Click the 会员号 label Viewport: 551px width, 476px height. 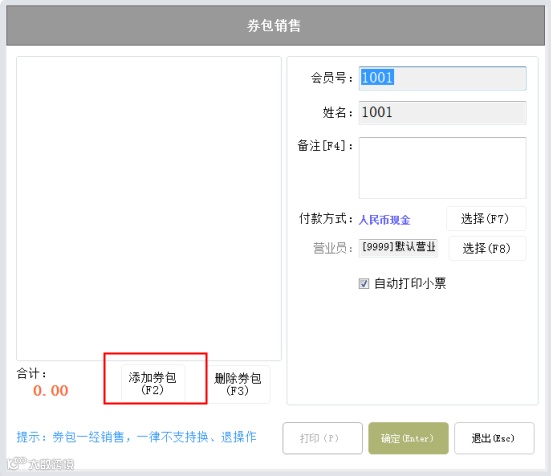[x=332, y=78]
